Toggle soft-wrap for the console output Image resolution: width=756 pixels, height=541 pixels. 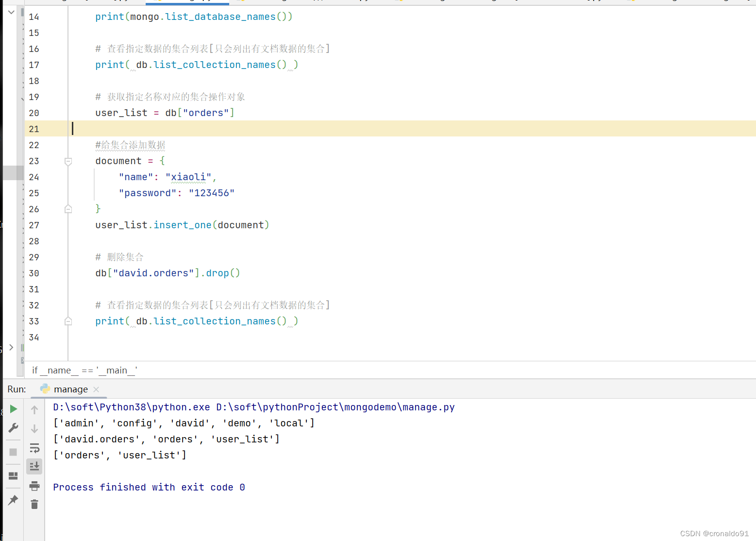pos(34,448)
